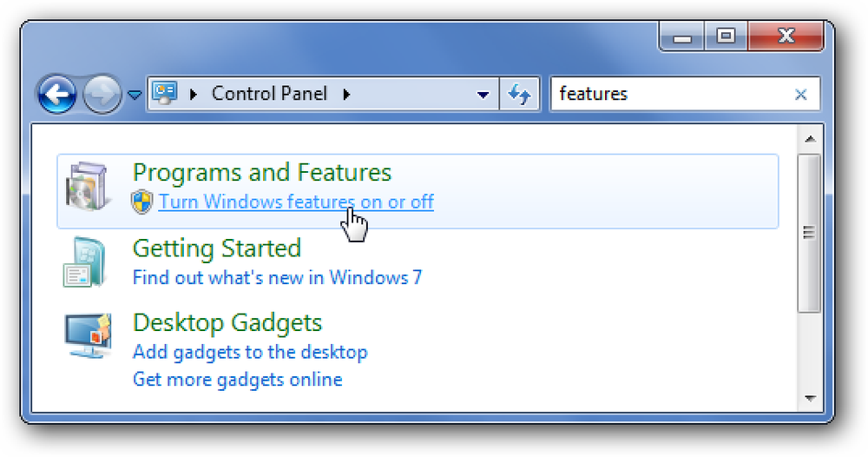The image size is (868, 457).
Task: Click the greyed Forward arrow button
Action: [x=102, y=94]
